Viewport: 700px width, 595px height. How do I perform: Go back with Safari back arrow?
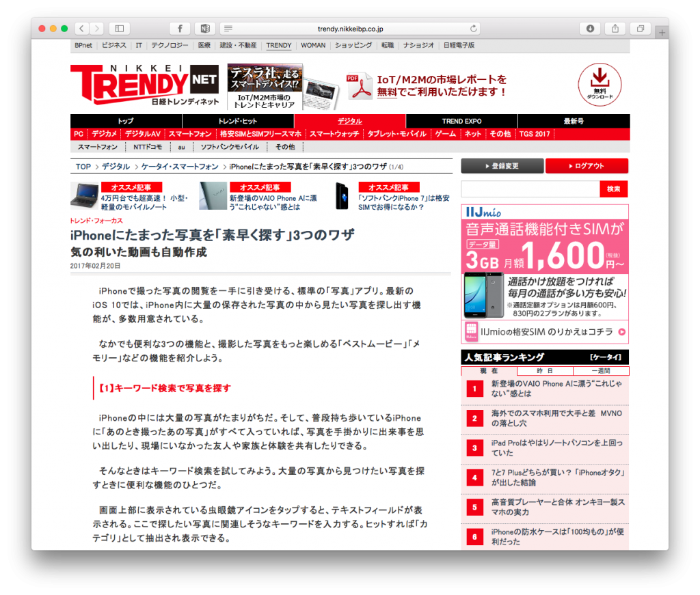82,29
